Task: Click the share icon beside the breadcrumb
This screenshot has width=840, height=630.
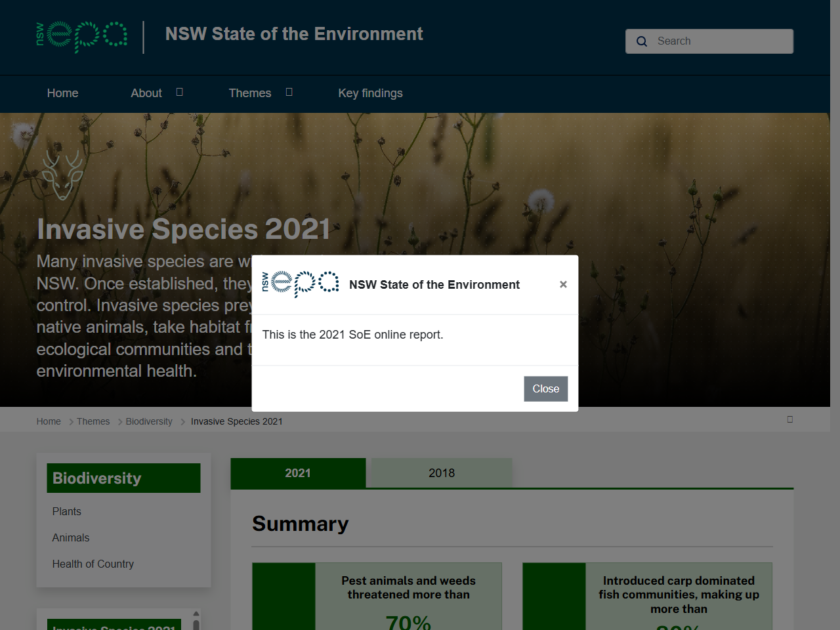Action: (790, 419)
